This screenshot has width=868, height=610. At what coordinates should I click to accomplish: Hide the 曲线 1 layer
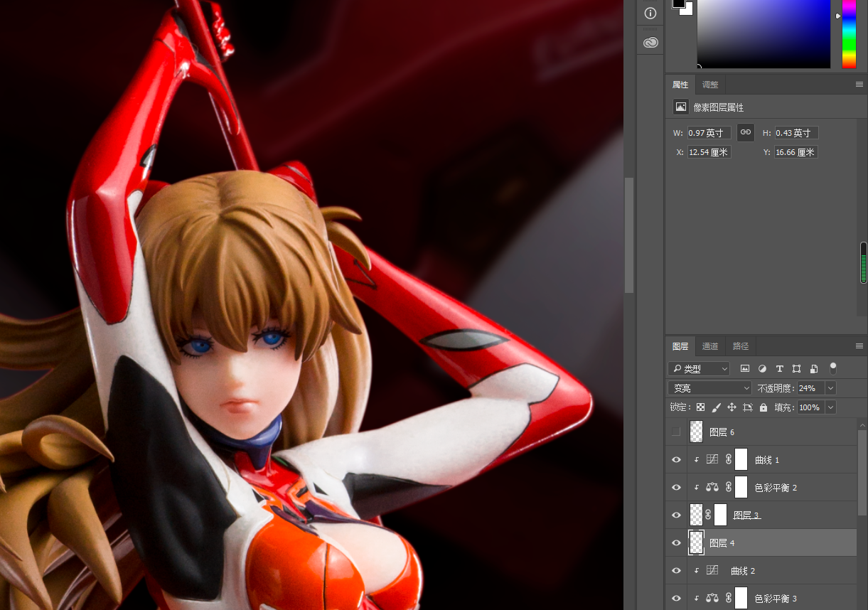click(676, 460)
